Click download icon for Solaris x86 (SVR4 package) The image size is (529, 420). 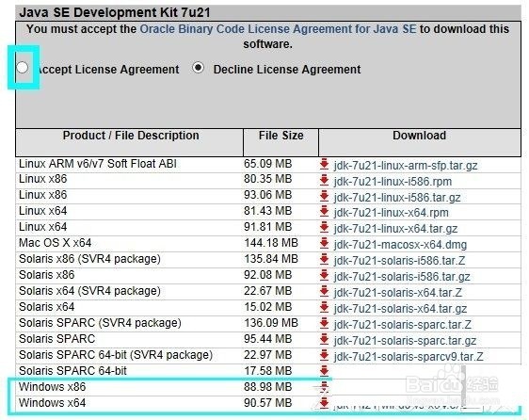(324, 260)
